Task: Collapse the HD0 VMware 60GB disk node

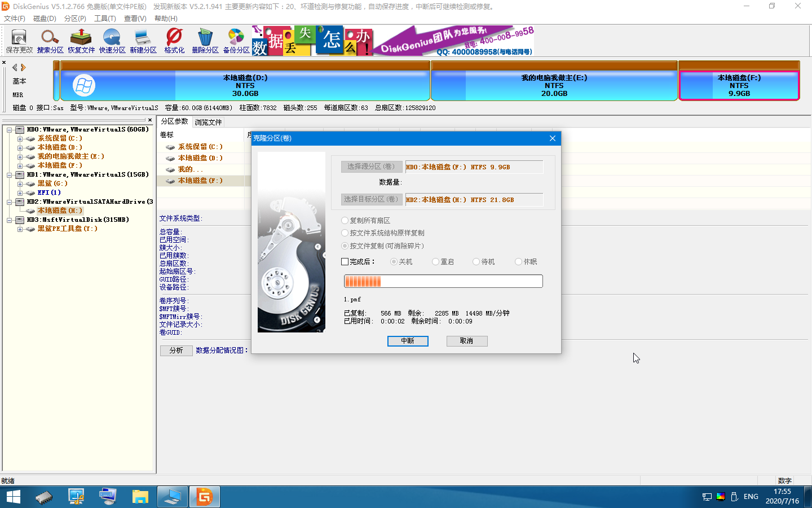Action: [10, 130]
